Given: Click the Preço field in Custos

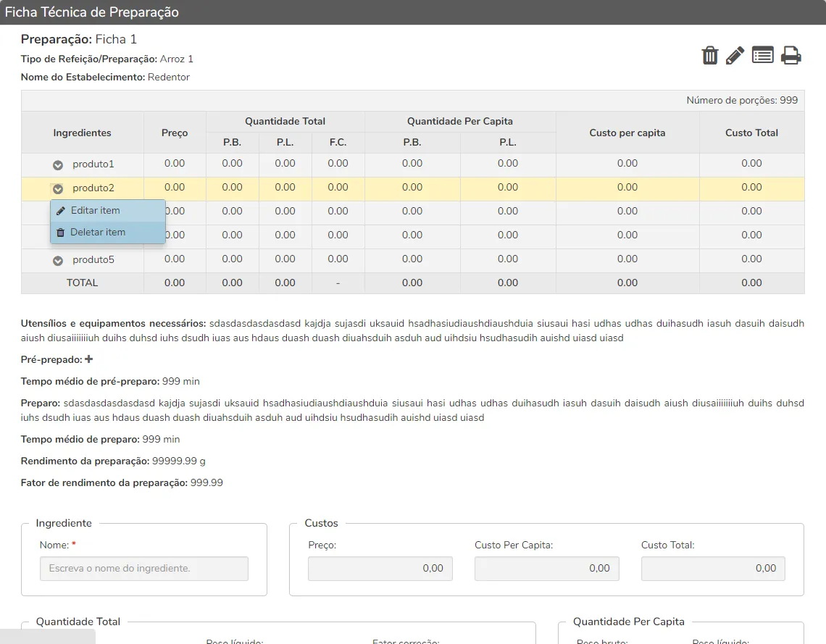Looking at the screenshot, I should pos(380,569).
